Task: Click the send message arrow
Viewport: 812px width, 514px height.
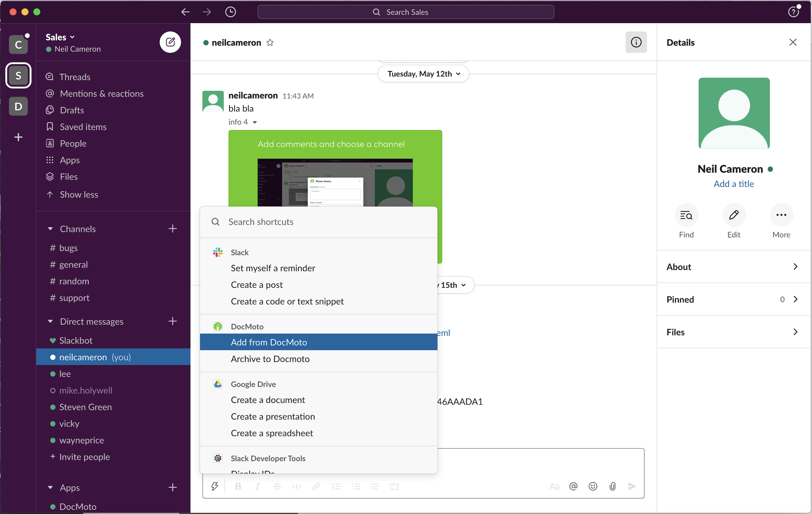Action: pyautogui.click(x=632, y=486)
